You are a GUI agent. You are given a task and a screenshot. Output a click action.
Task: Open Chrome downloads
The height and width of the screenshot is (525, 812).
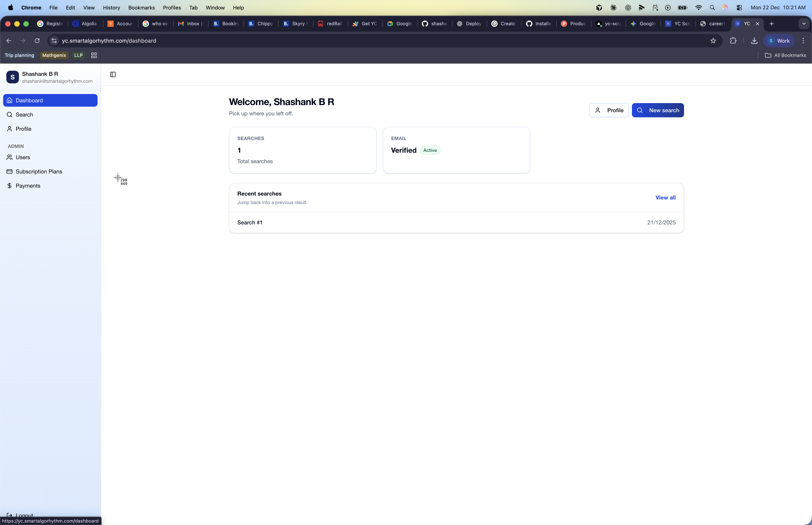(x=754, y=40)
